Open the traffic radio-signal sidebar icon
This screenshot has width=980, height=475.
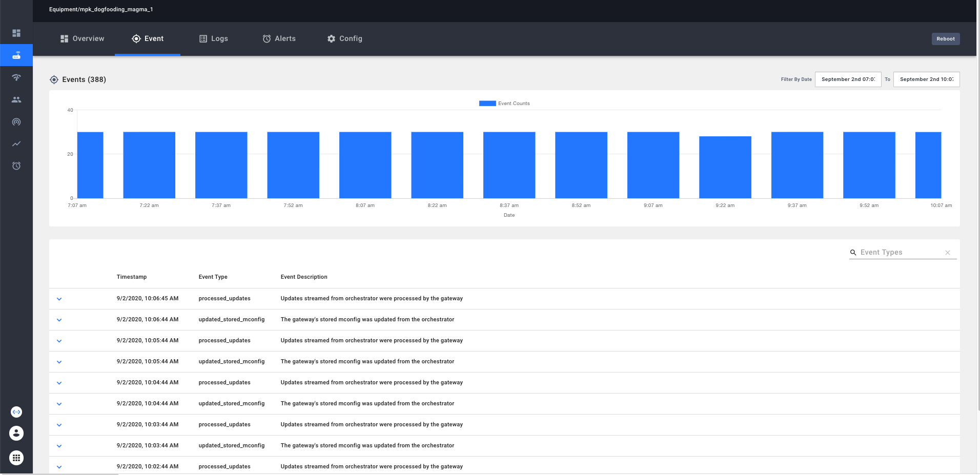click(16, 122)
